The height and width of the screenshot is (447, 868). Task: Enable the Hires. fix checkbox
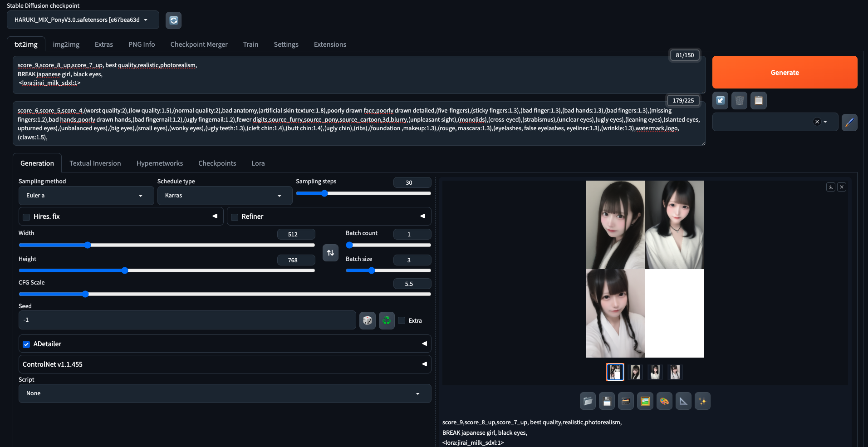(26, 217)
